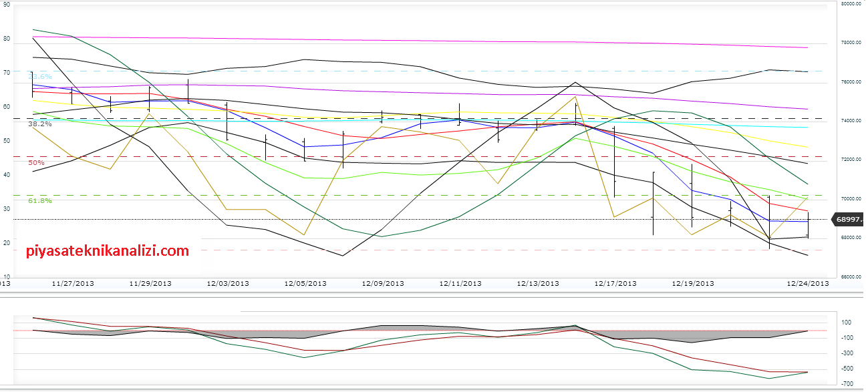The width and height of the screenshot is (868, 392).
Task: Select the 23.6% Fibonacci level label
Action: point(40,77)
